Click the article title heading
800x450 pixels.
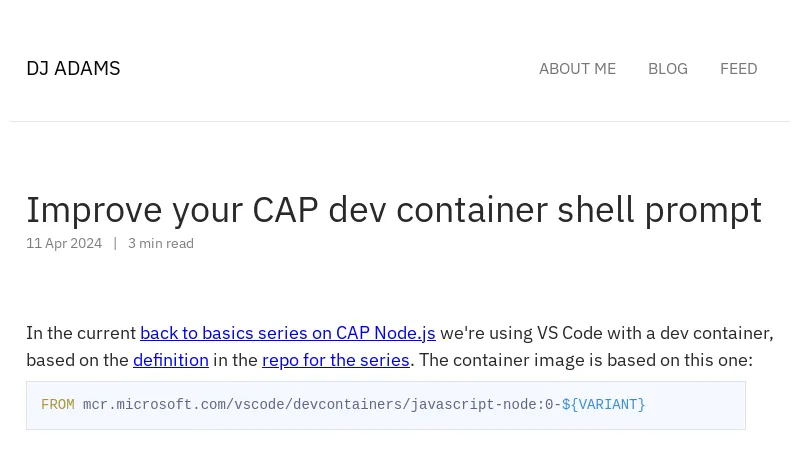[x=394, y=210]
